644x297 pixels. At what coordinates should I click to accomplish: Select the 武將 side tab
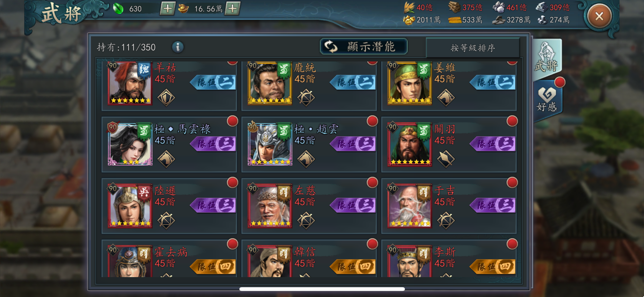pyautogui.click(x=547, y=58)
